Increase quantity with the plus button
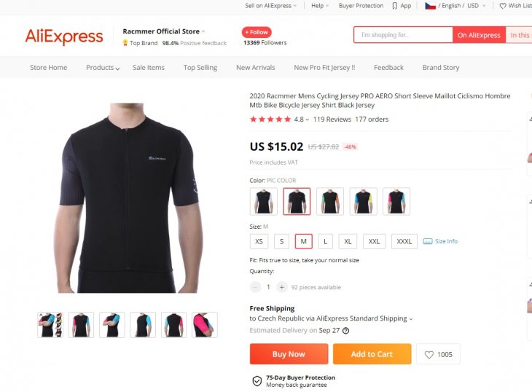The width and height of the screenshot is (532, 392). pos(281,287)
